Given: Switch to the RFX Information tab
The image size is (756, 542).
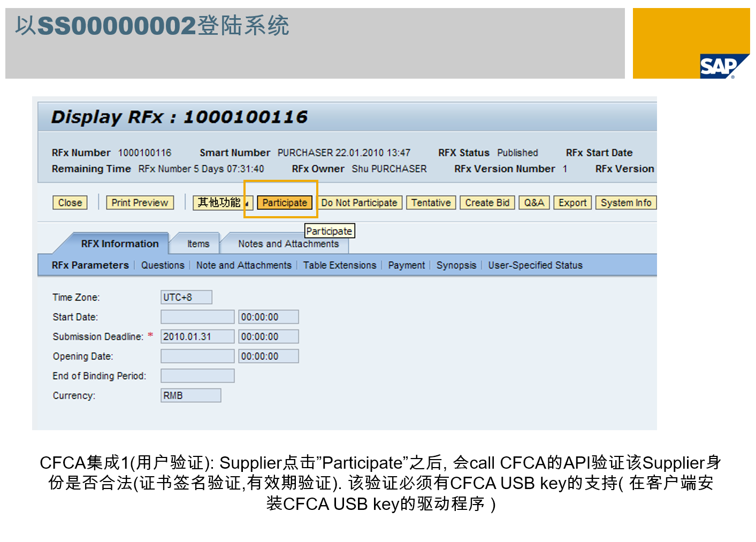Looking at the screenshot, I should (x=120, y=243).
